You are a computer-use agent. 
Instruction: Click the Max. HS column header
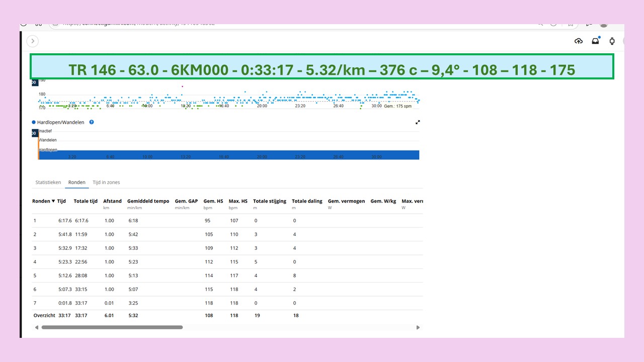click(x=238, y=201)
